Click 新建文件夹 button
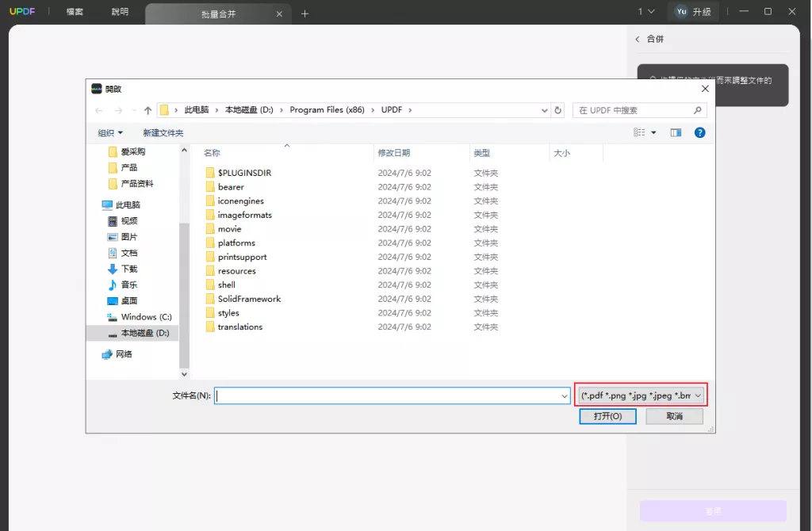The height and width of the screenshot is (531, 812). pos(163,133)
